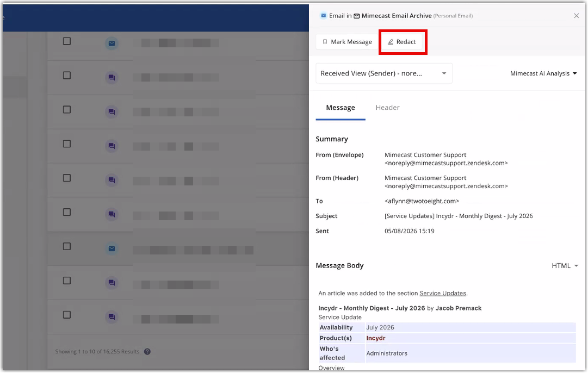The image size is (588, 373).
Task: Tick the checkbox in the highlighted seventh row
Action: (x=67, y=246)
